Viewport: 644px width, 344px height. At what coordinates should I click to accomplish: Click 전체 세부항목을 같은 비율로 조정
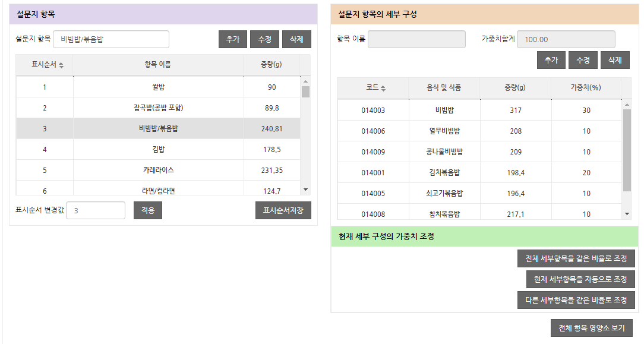click(x=576, y=258)
